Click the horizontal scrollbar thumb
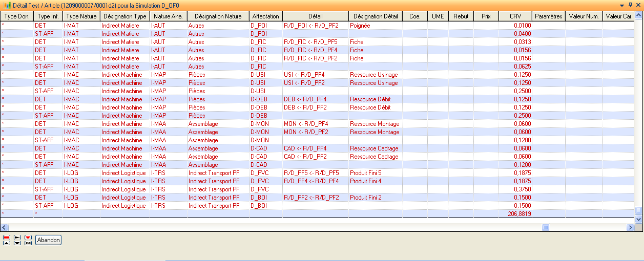This screenshot has height=261, width=644. pyautogui.click(x=546, y=227)
